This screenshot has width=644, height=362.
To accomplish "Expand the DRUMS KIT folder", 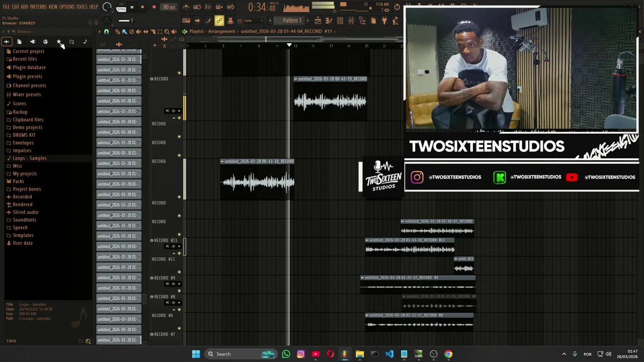I will coord(24,135).
